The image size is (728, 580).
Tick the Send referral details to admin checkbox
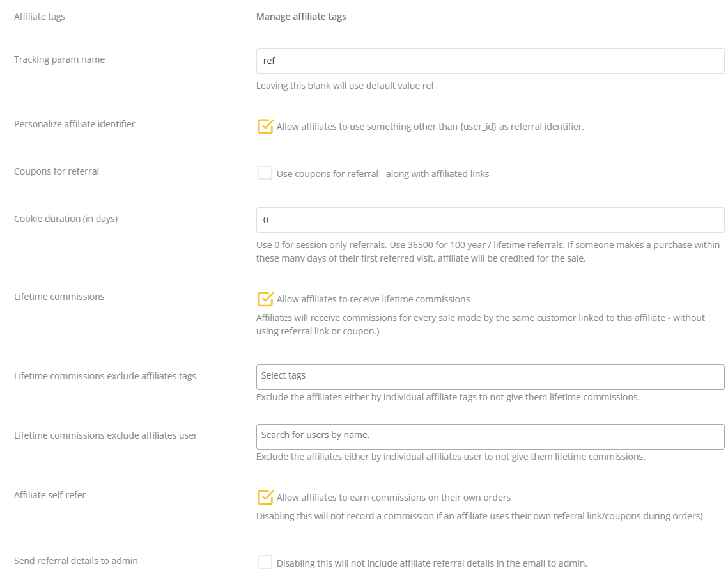[x=265, y=563]
